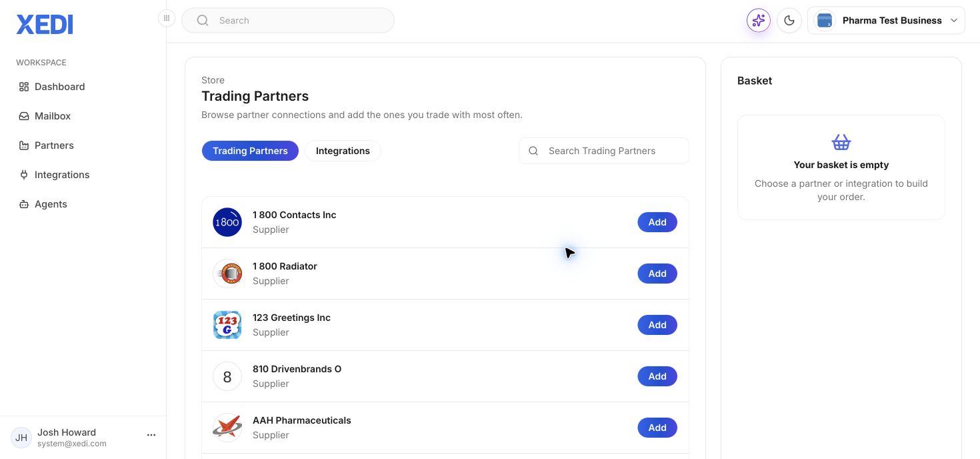Click the Agents robot icon
The image size is (980, 459).
coord(24,204)
